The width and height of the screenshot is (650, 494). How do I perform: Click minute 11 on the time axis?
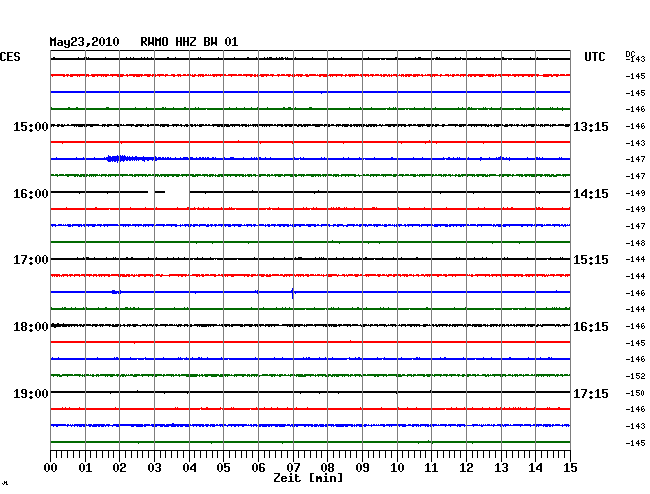click(431, 468)
